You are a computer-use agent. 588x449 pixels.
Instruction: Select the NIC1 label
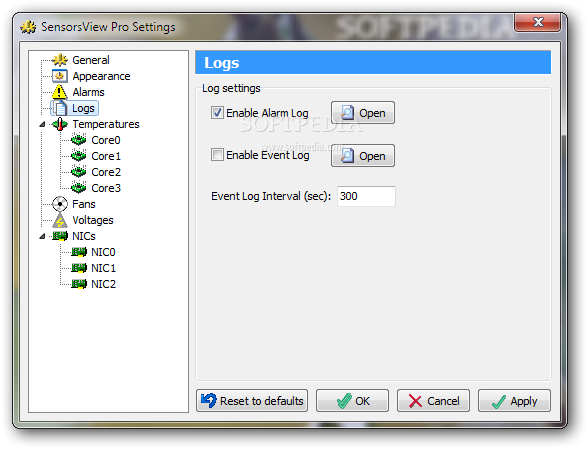(103, 268)
